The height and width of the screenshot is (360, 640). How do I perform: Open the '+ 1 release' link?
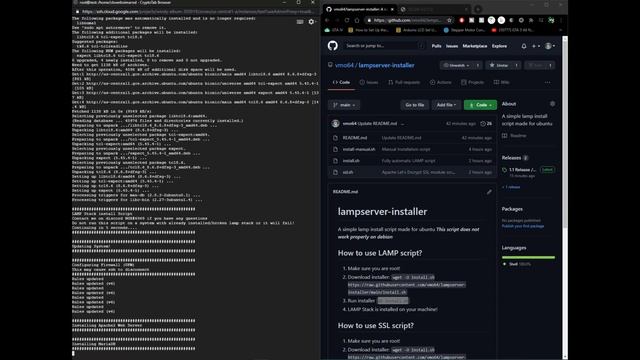[511, 187]
